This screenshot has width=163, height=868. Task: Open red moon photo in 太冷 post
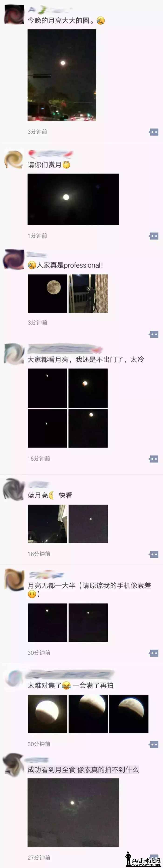click(88, 388)
